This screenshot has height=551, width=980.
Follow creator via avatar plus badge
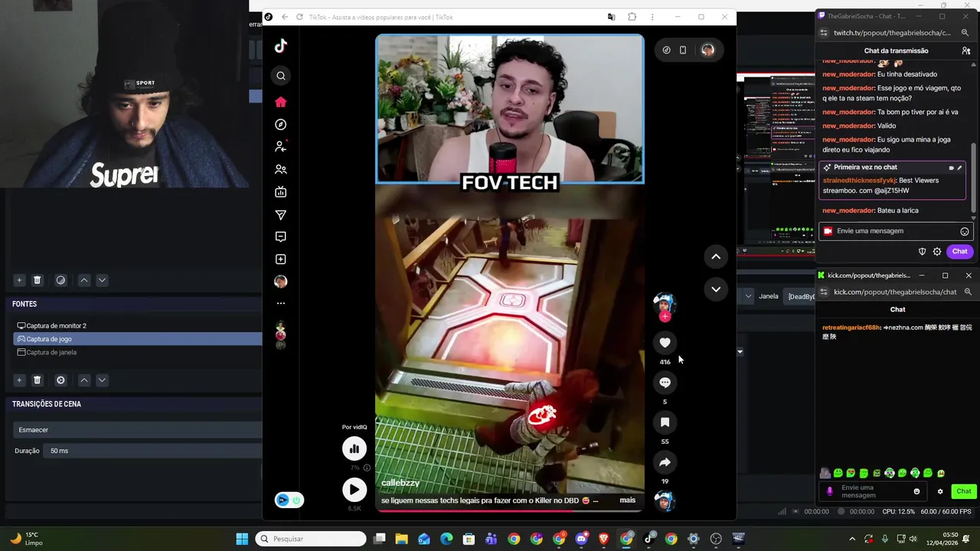point(665,317)
